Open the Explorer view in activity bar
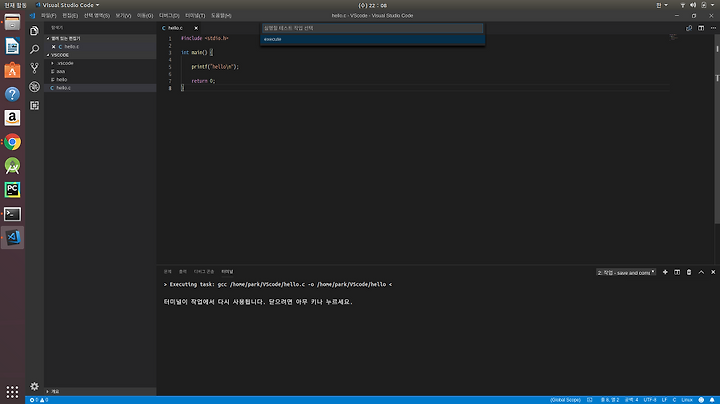Viewport: 720px width, 404px height. click(34, 31)
